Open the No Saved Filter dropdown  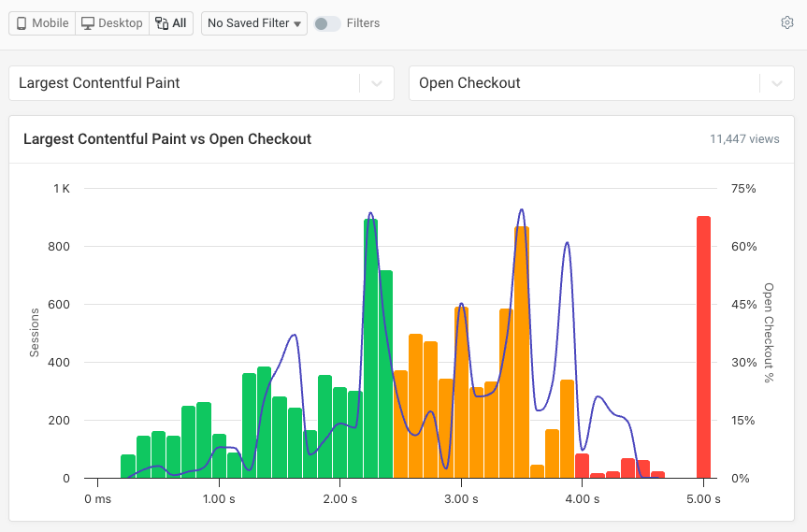click(x=254, y=23)
